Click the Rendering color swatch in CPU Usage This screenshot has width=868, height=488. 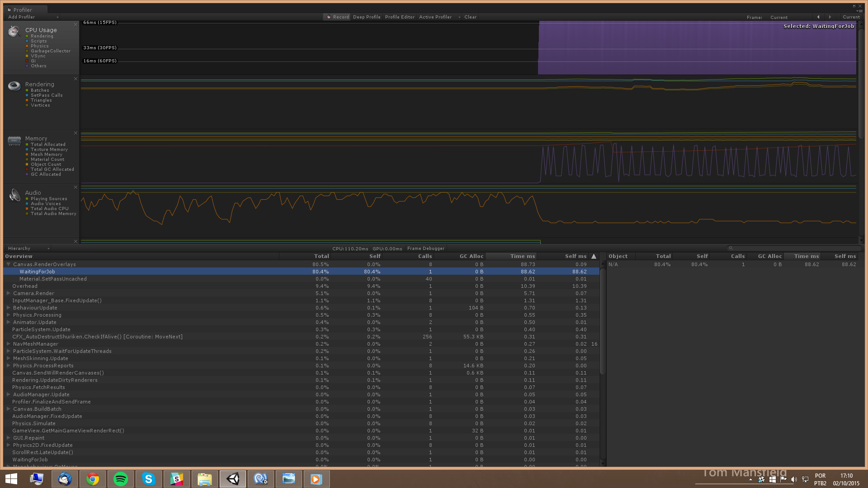[x=27, y=36]
